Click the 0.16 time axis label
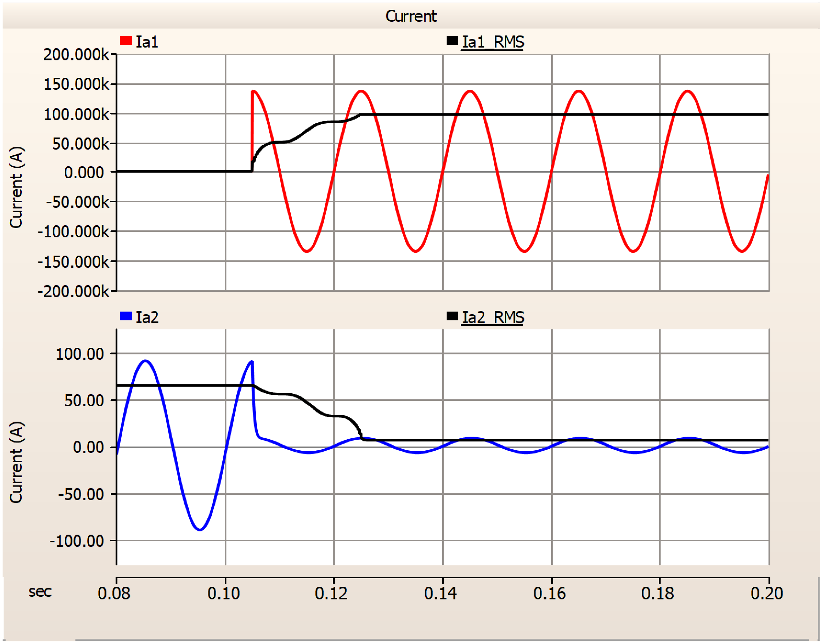 pyautogui.click(x=549, y=594)
